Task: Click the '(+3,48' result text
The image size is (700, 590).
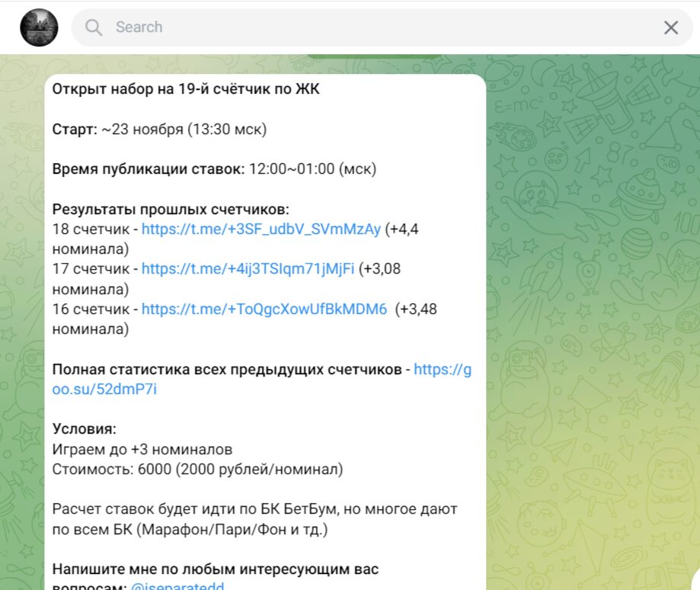Action: tap(416, 309)
